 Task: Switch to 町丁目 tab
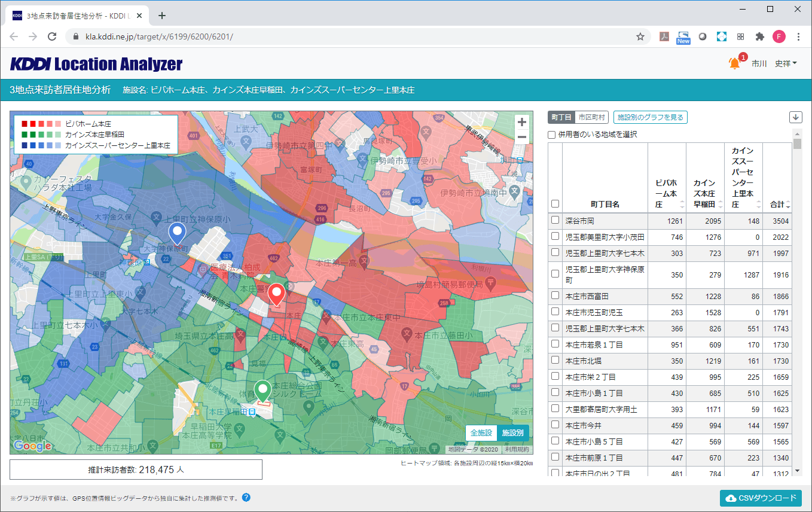[561, 117]
